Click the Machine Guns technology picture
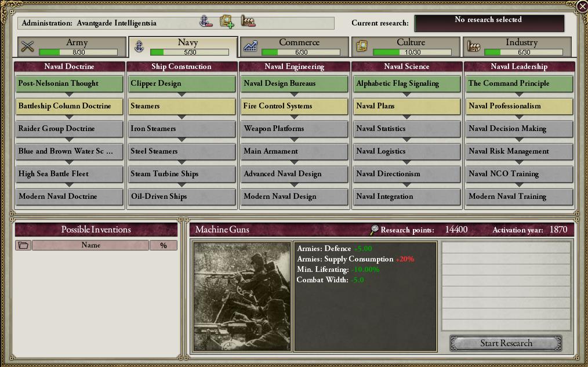 242,296
